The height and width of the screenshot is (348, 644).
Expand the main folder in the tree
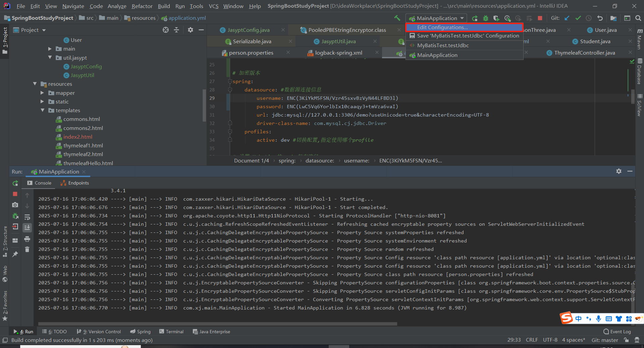50,49
